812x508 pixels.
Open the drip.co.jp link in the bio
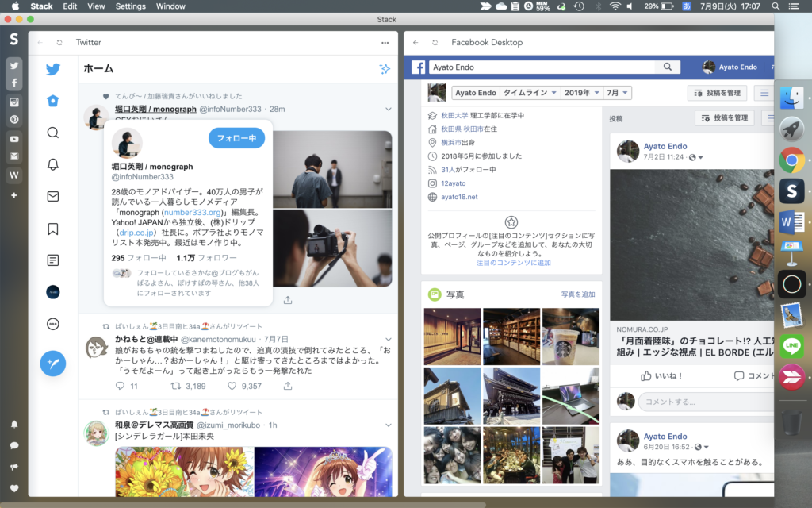click(x=136, y=233)
